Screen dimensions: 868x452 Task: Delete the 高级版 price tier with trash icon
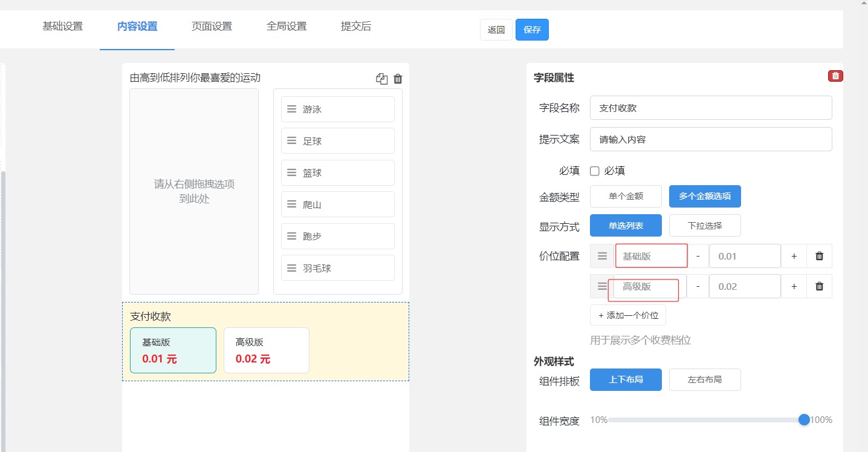coord(819,286)
